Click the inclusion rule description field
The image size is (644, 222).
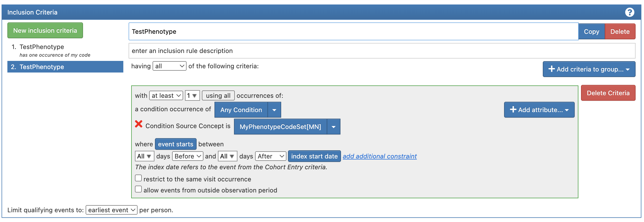pyautogui.click(x=382, y=51)
